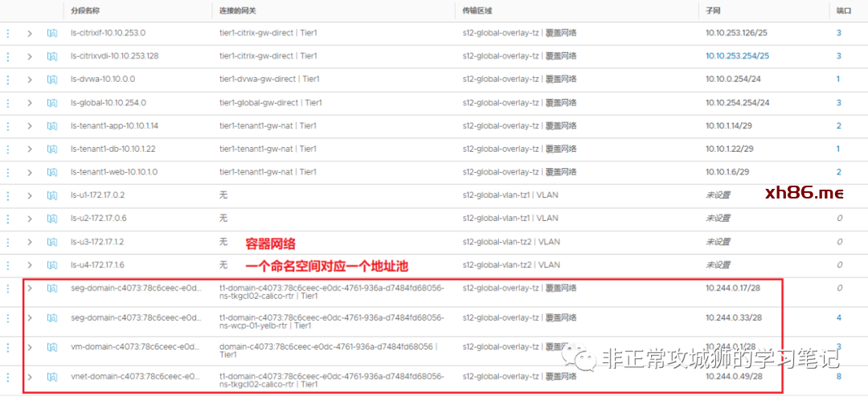Click the 子网 column header
Viewport: 868px width, 397px height.
712,10
